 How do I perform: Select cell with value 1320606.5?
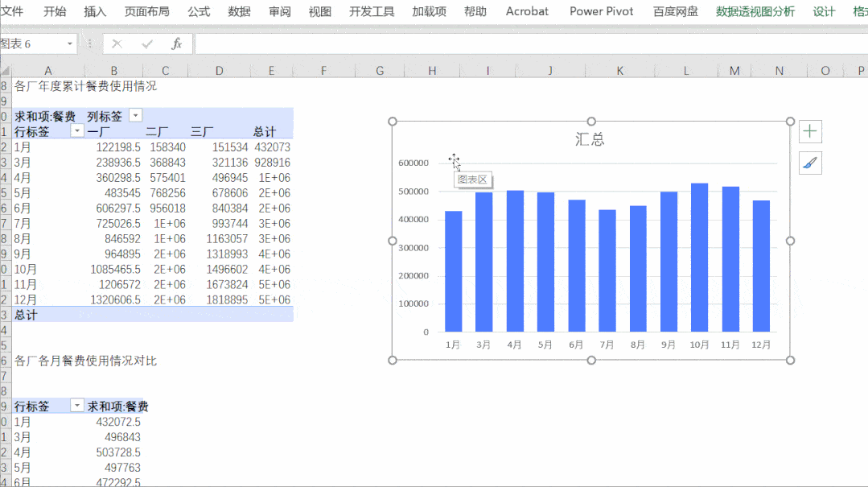click(115, 299)
